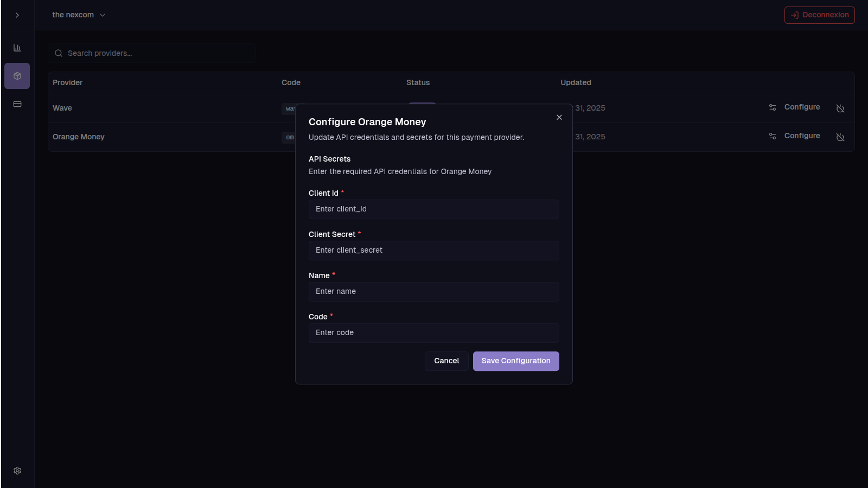
Task: Click the Name input field
Action: click(433, 292)
